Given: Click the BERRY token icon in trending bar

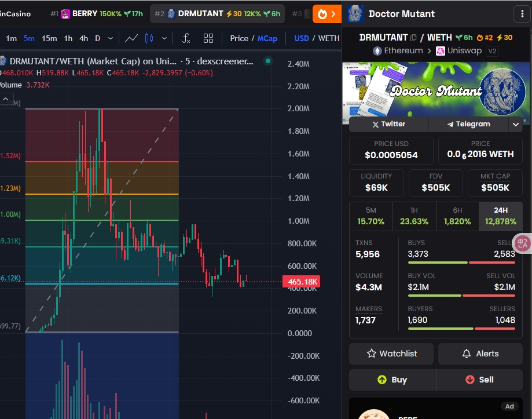Looking at the screenshot, I should click(65, 14).
